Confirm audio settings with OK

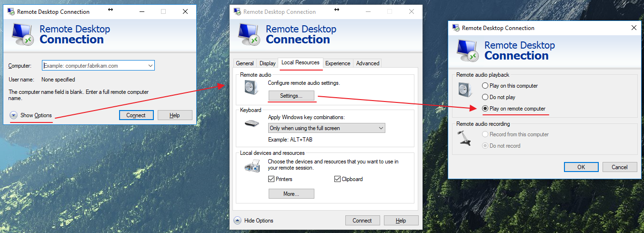point(581,167)
